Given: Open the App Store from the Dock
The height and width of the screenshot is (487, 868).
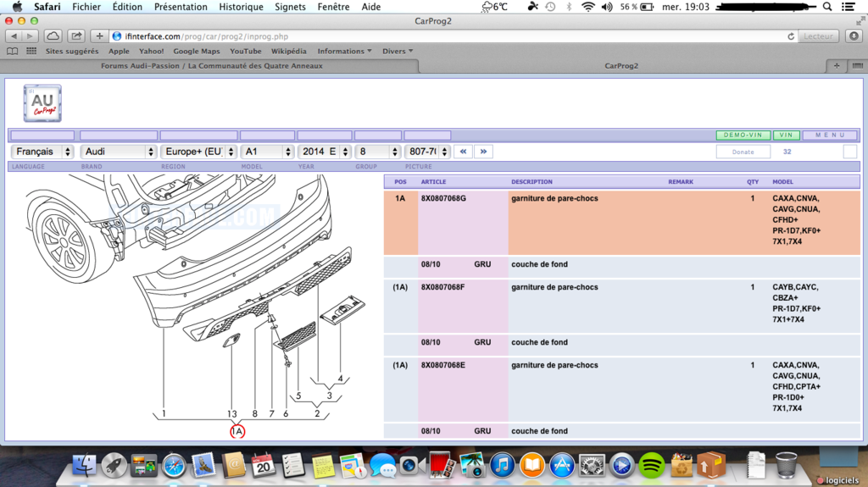Looking at the screenshot, I should point(562,464).
